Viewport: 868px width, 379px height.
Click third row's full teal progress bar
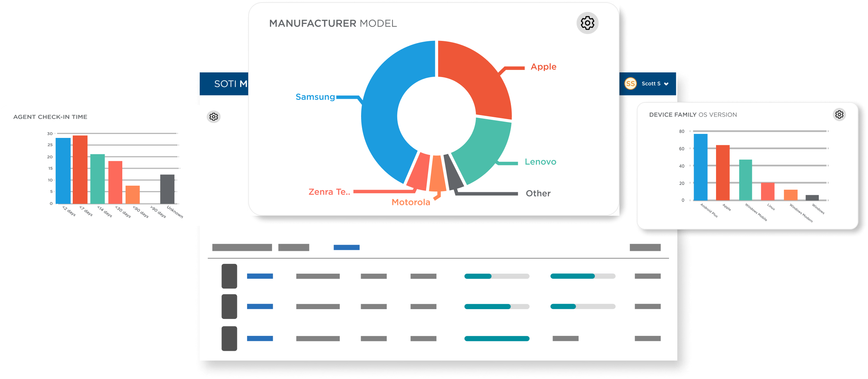[x=497, y=338]
